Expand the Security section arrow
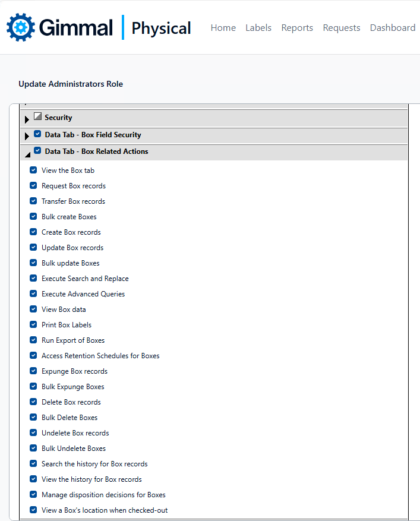Screen dimensions: 420x521 click(27, 119)
